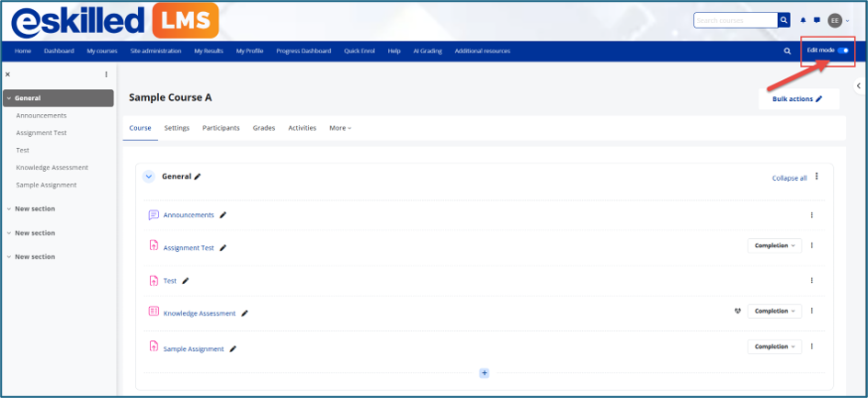This screenshot has width=868, height=398.
Task: Close the course index with the X icon
Action: click(x=7, y=74)
